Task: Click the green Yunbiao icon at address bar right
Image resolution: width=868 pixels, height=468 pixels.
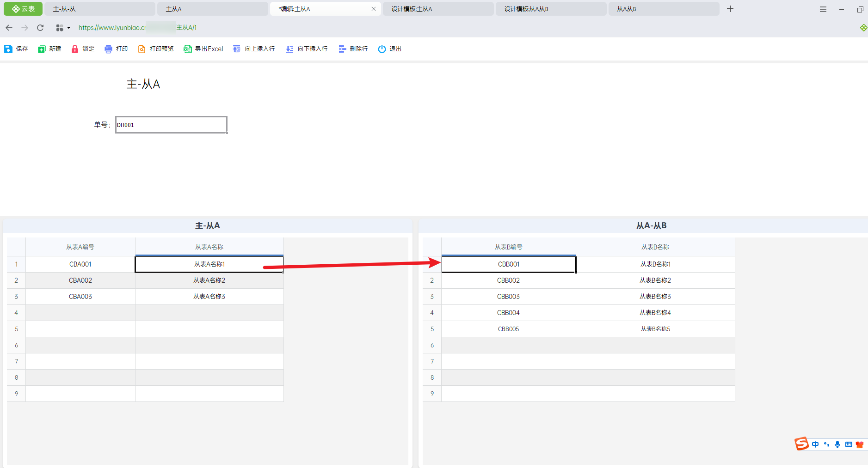Action: [x=863, y=28]
